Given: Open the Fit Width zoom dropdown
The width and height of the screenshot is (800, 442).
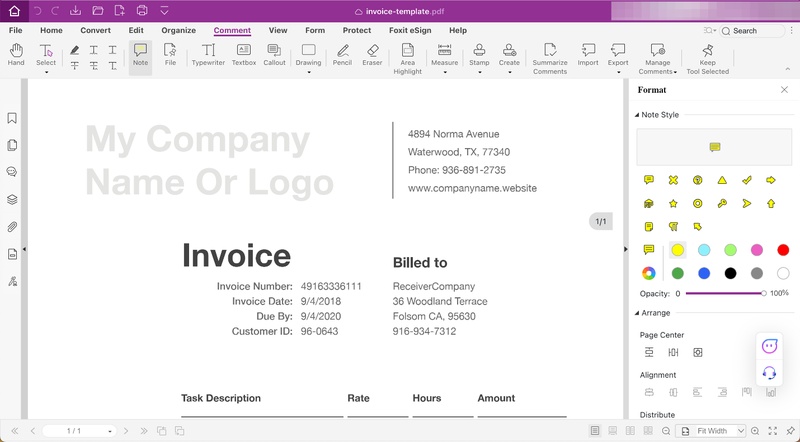Looking at the screenshot, I should tap(741, 431).
